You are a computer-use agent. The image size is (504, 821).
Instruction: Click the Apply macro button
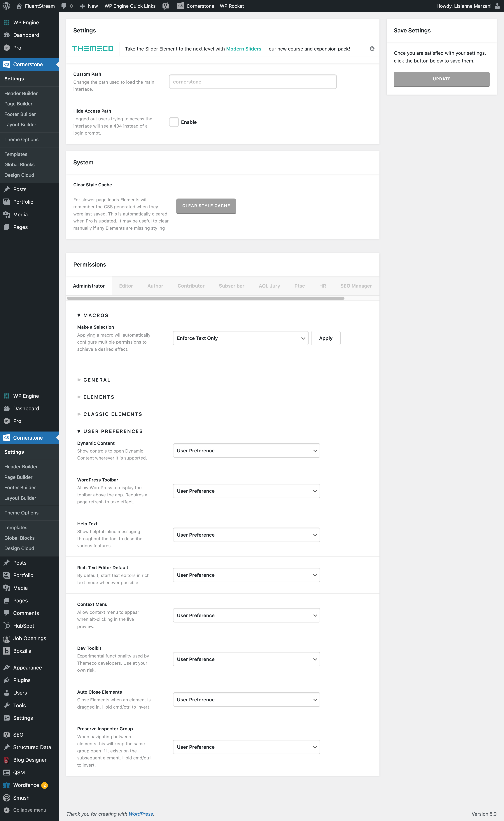(326, 338)
